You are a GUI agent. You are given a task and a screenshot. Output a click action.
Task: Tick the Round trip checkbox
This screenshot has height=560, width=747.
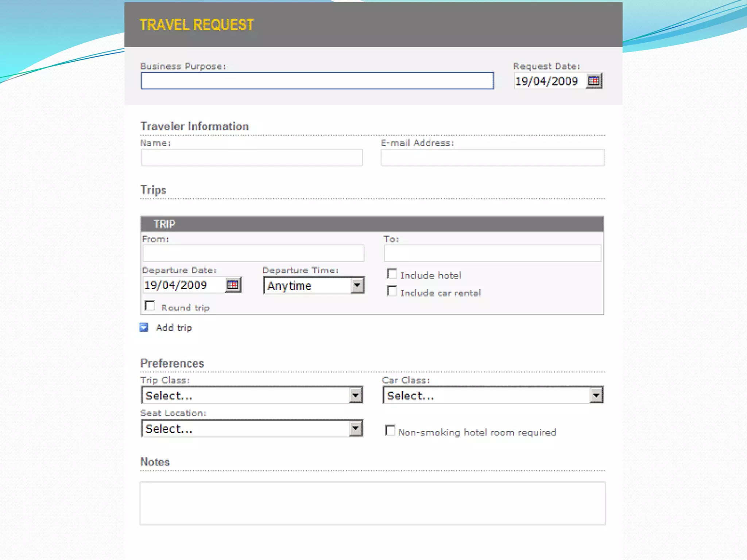(150, 306)
